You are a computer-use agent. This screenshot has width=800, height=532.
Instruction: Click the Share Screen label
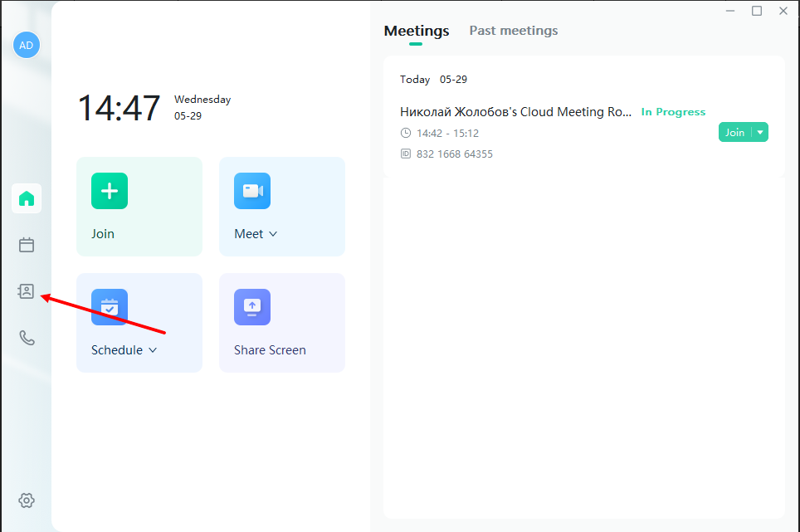pyautogui.click(x=270, y=350)
